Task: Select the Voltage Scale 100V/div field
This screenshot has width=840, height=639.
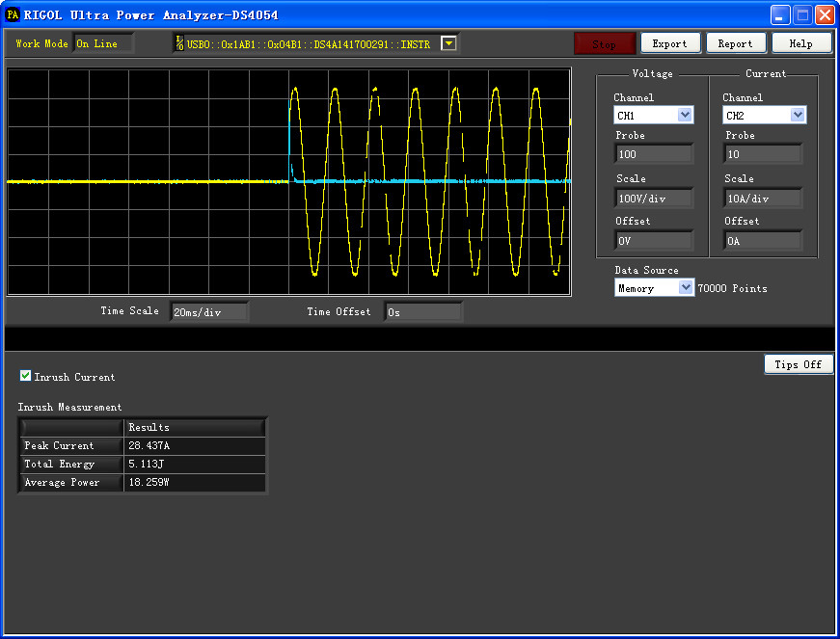Action: (654, 198)
